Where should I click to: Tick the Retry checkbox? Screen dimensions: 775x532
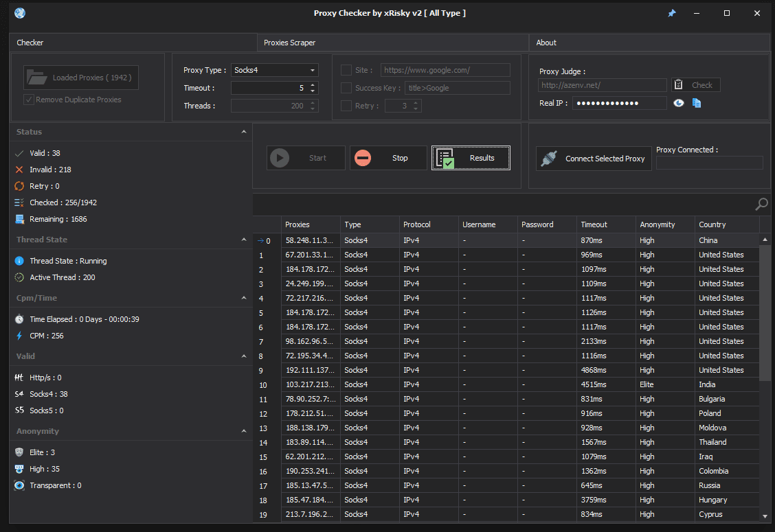346,106
